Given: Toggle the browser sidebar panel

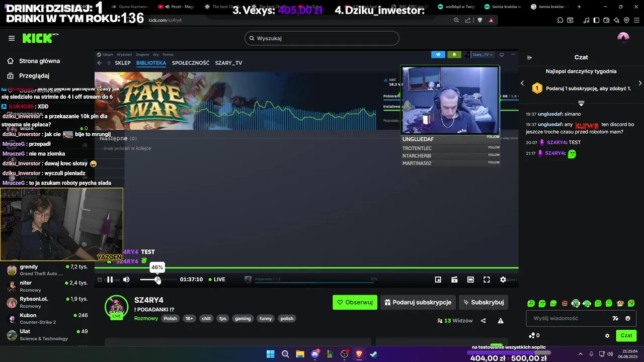Looking at the screenshot, I should 597,20.
